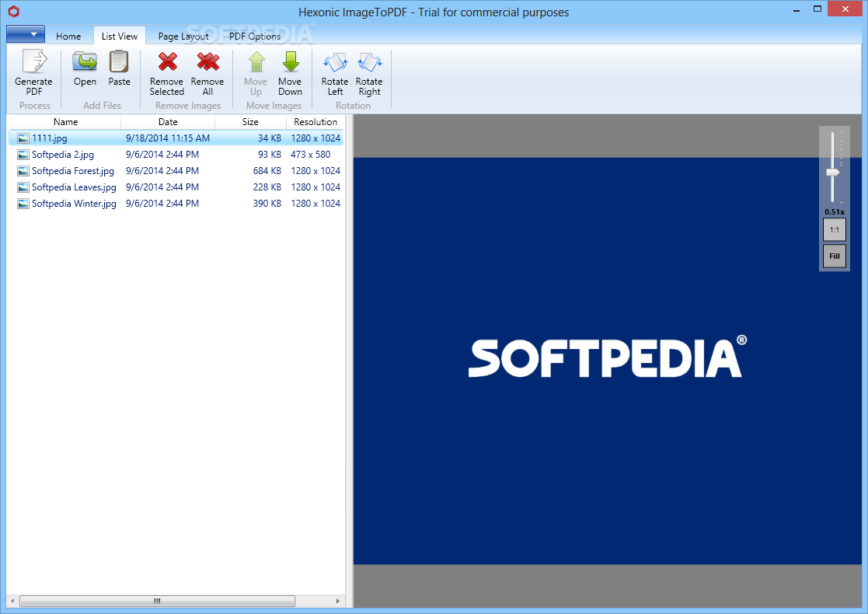Click the Softpedia preview image

pyautogui.click(x=607, y=361)
